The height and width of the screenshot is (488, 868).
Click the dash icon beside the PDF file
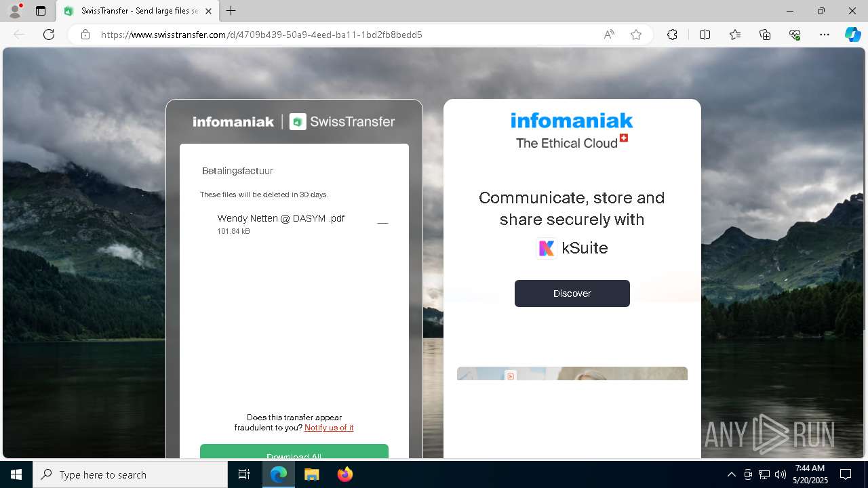[382, 223]
